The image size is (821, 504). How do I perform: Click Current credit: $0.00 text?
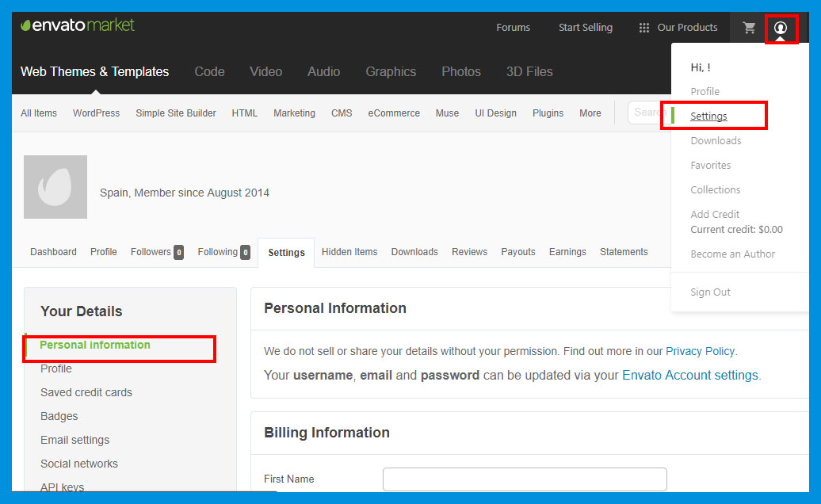(736, 229)
